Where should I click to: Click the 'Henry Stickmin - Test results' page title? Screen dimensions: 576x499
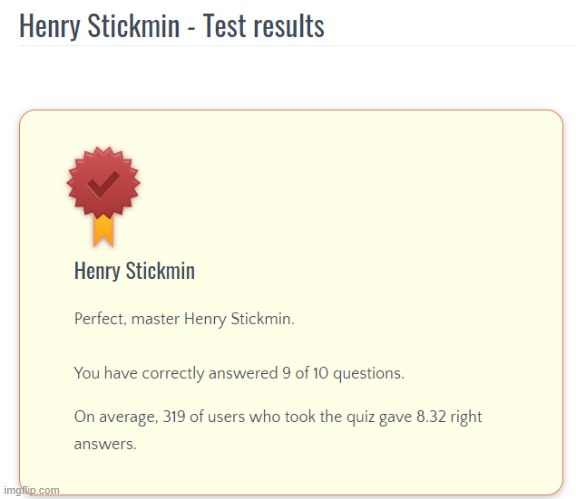coord(172,26)
